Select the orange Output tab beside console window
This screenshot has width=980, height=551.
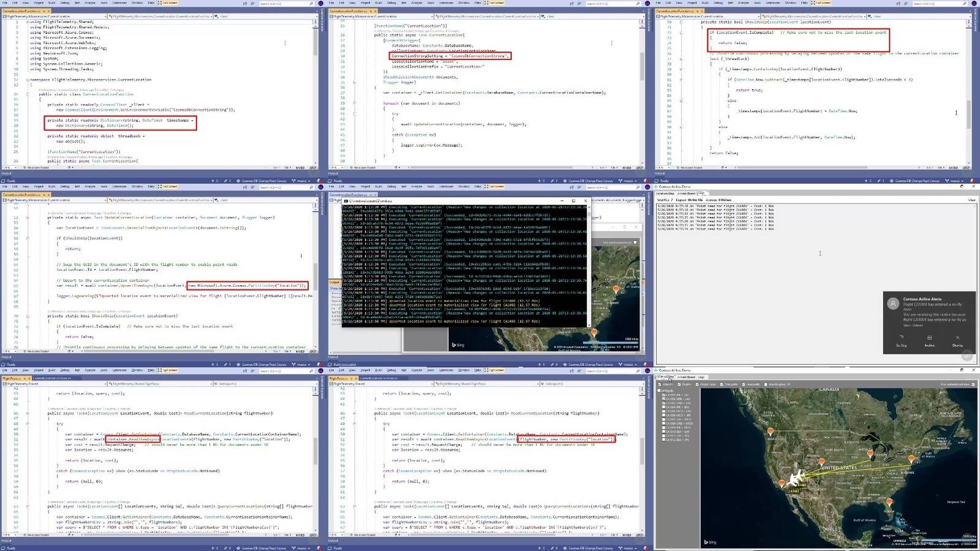[334, 283]
